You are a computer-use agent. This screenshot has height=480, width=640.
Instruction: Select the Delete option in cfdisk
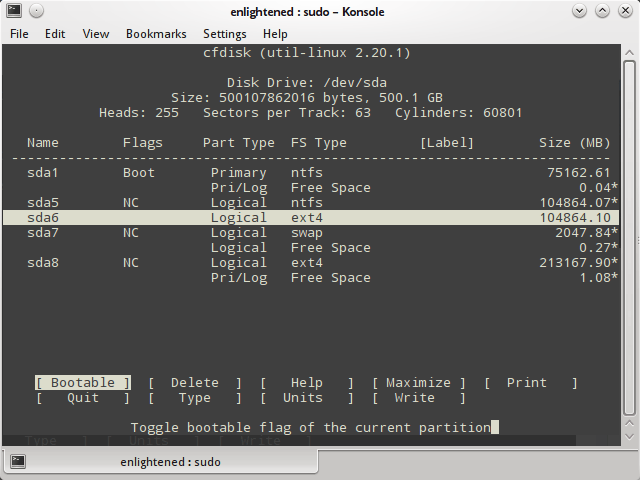(x=195, y=383)
